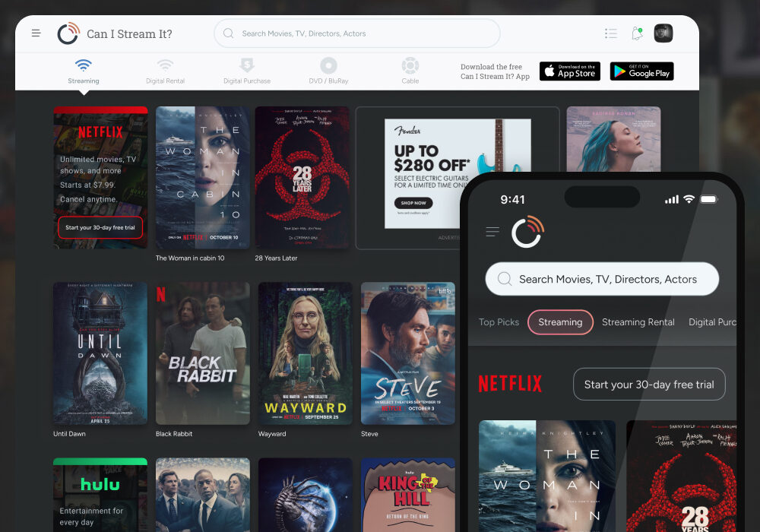Click the user avatar in the top corner
This screenshot has height=532, width=760.
(x=663, y=33)
